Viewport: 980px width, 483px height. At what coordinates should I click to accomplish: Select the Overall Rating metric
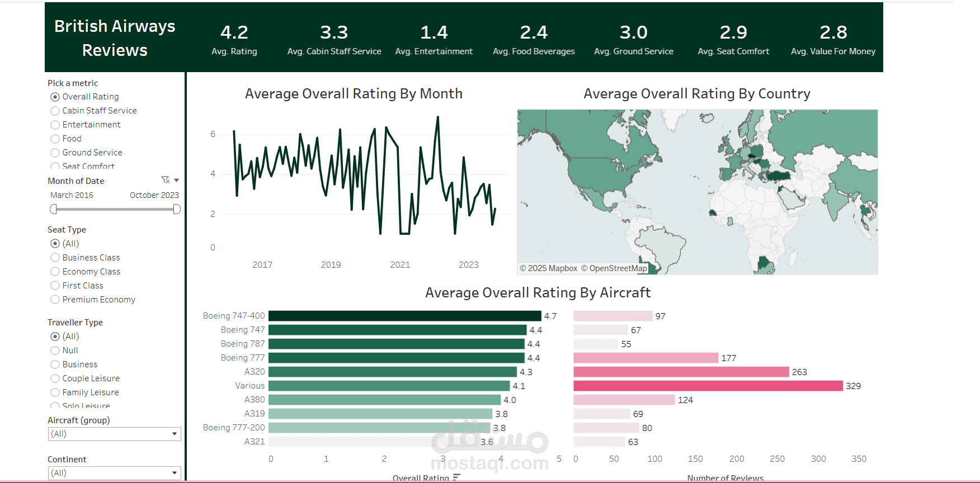pyautogui.click(x=84, y=97)
